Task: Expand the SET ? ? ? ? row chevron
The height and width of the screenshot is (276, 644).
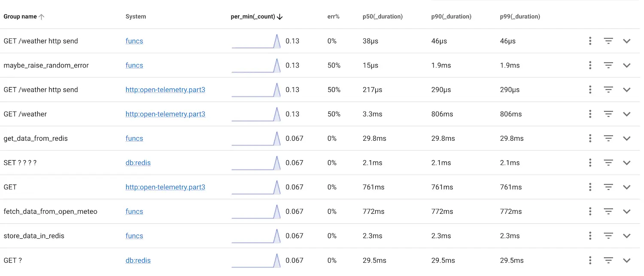Action: [626, 163]
